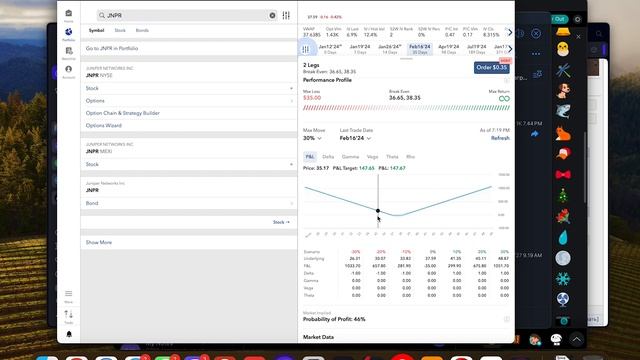Image resolution: width=640 pixels, height=360 pixels.
Task: Switch to the Stock search tab
Action: click(120, 30)
